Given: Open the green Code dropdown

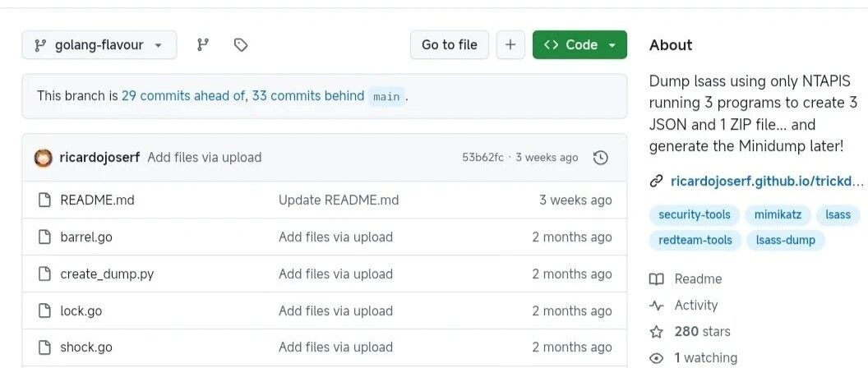Looking at the screenshot, I should 579,45.
